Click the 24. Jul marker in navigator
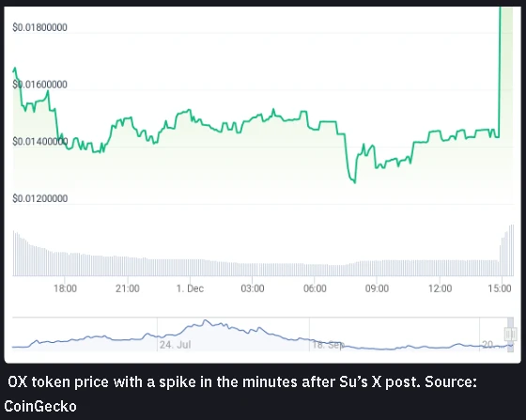The height and width of the screenshot is (420, 526). coord(175,345)
